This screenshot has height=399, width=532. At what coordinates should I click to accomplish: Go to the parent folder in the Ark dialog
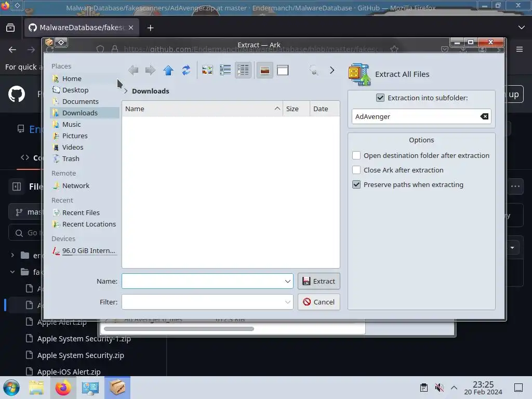168,70
